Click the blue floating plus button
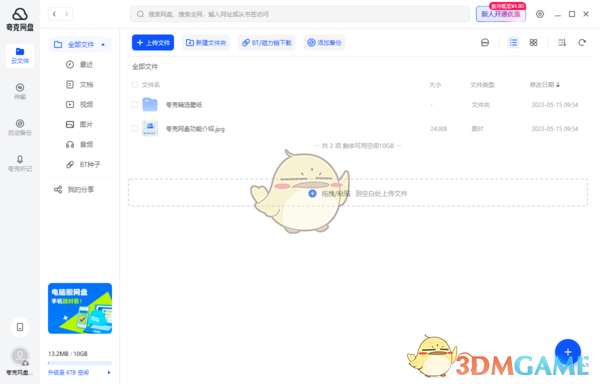Viewport: 600px width, 384px height. click(568, 352)
